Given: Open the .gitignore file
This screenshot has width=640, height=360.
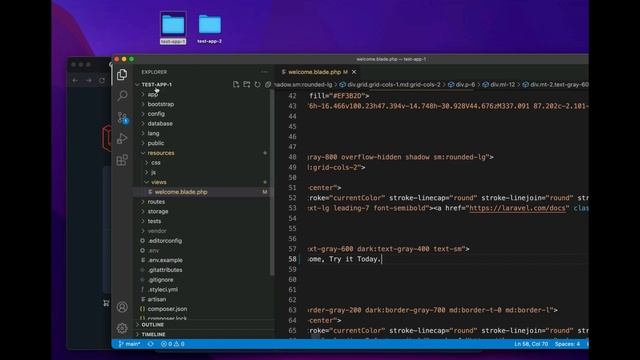Looking at the screenshot, I should click(203, 280).
